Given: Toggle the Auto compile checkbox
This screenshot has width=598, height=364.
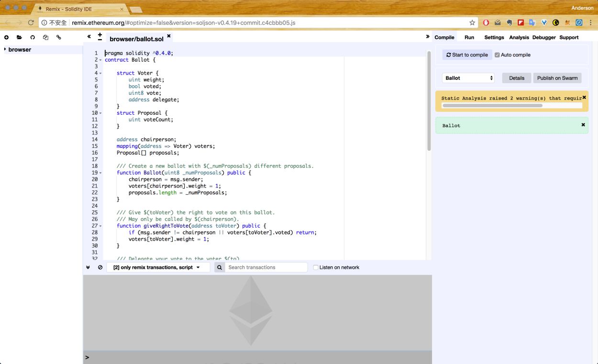Looking at the screenshot, I should pyautogui.click(x=497, y=55).
